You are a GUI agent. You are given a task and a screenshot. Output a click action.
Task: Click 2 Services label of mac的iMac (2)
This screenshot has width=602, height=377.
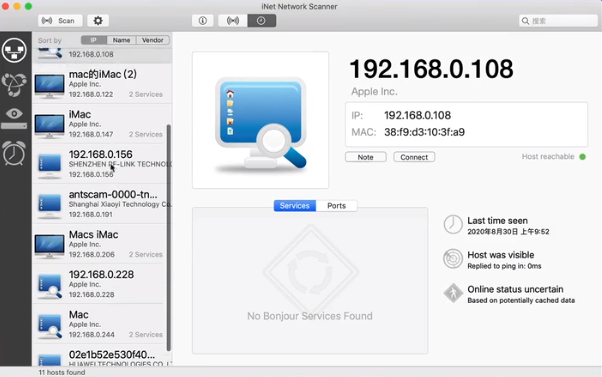point(146,94)
